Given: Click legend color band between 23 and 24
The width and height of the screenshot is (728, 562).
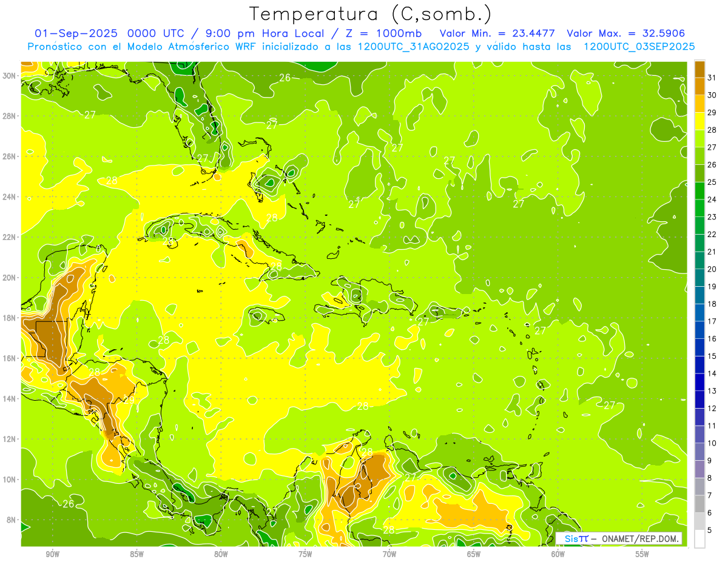Looking at the screenshot, I should coord(699,208).
